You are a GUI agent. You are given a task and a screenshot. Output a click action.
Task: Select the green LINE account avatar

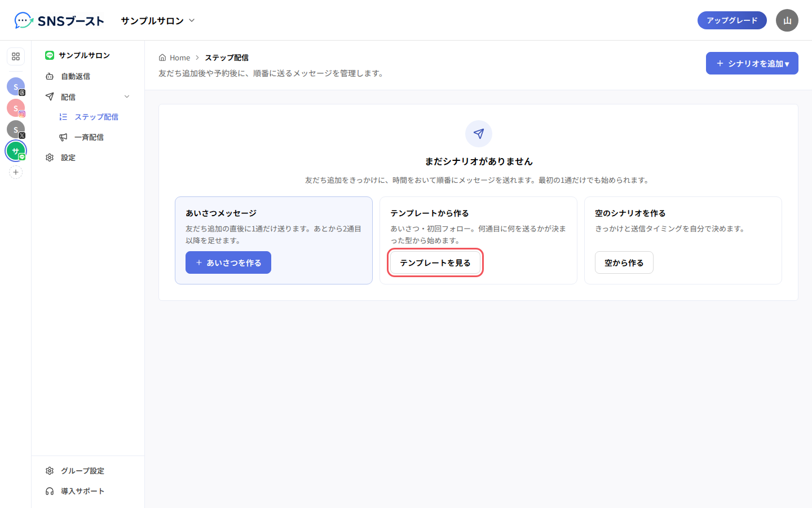(x=16, y=151)
